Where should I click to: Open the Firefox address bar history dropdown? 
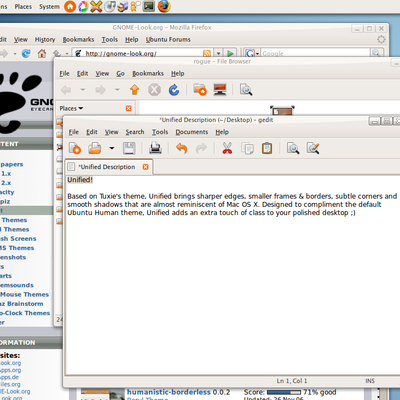click(x=218, y=53)
